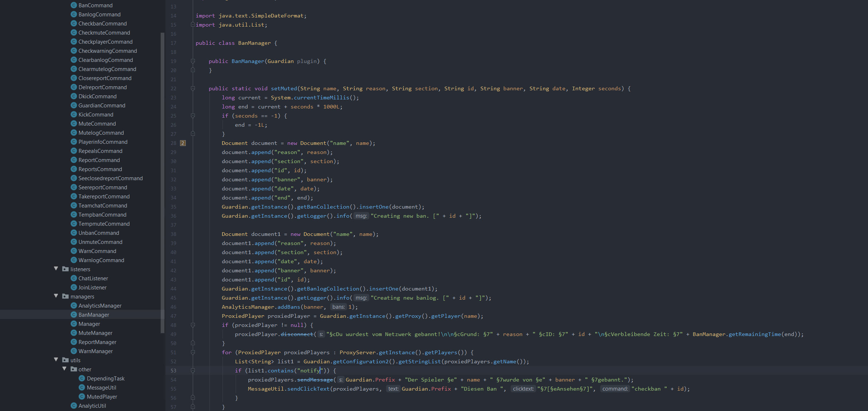Select the BanManager class icon under managers
This screenshot has height=411, width=868.
click(x=74, y=315)
